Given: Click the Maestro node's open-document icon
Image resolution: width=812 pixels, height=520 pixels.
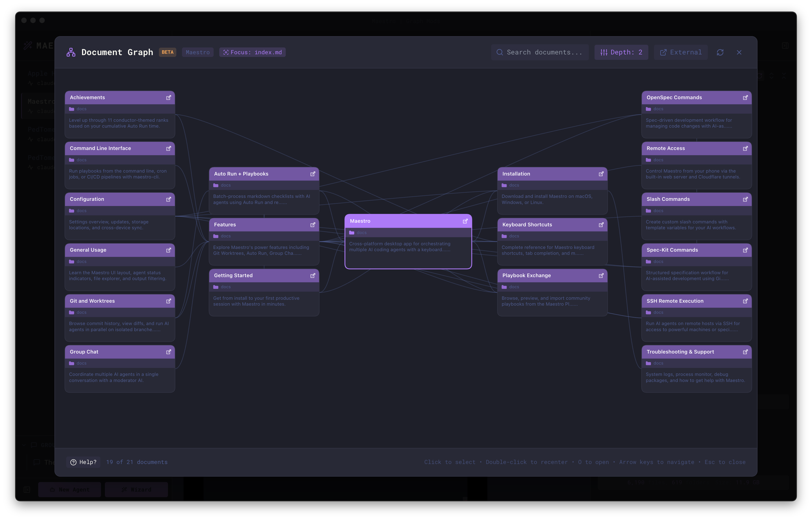Looking at the screenshot, I should point(465,221).
